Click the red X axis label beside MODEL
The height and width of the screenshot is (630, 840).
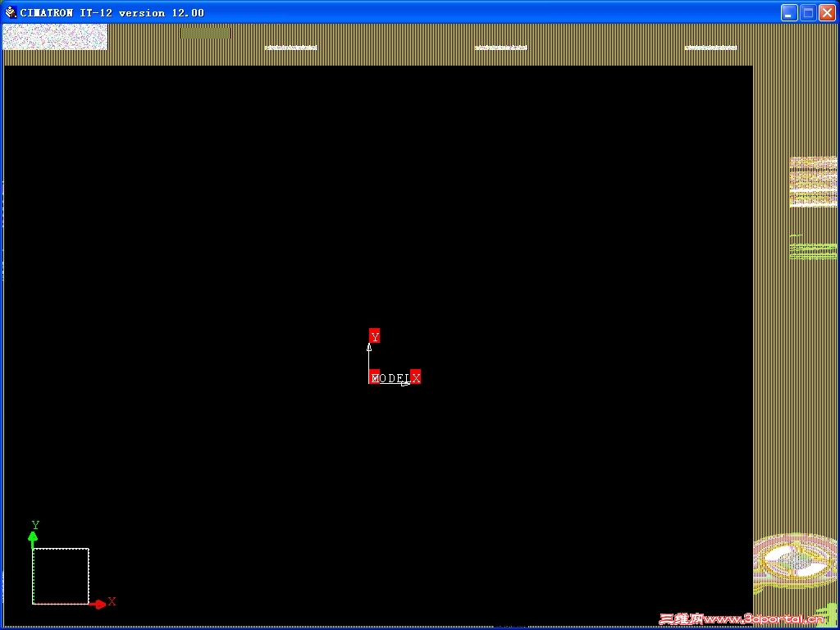click(x=416, y=377)
